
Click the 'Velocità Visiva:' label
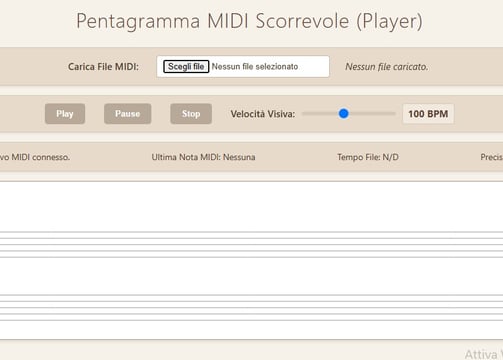[x=263, y=114]
